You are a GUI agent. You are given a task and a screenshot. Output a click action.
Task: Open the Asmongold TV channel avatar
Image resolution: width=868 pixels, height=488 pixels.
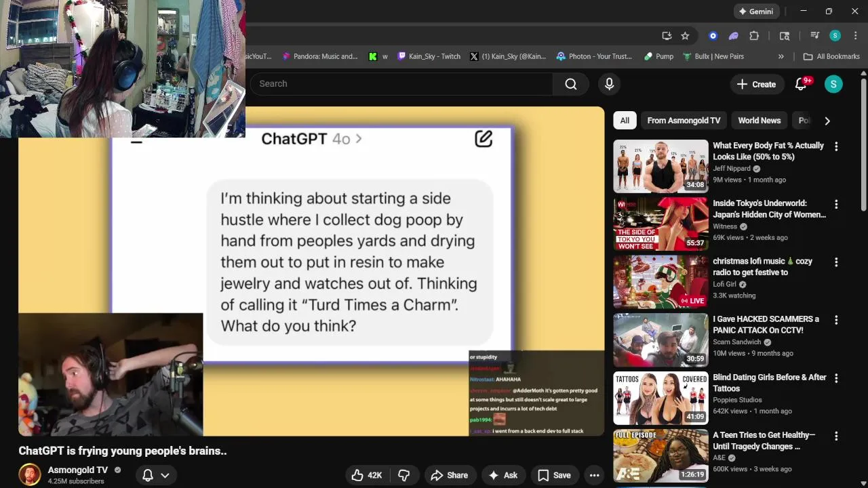[x=29, y=474]
